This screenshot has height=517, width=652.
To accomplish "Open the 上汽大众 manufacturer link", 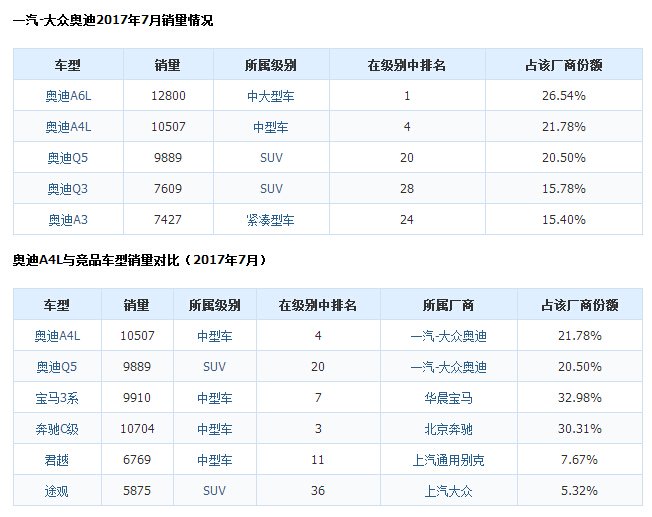I will [449, 491].
